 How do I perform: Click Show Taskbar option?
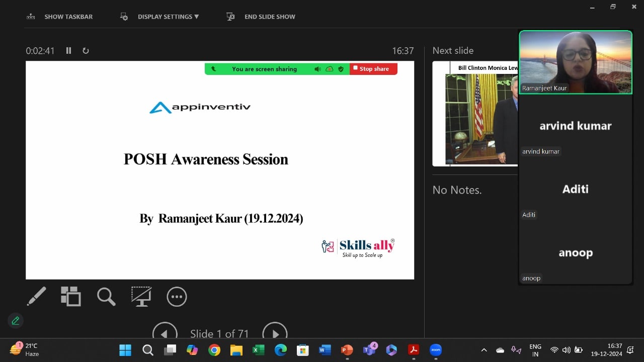click(60, 17)
